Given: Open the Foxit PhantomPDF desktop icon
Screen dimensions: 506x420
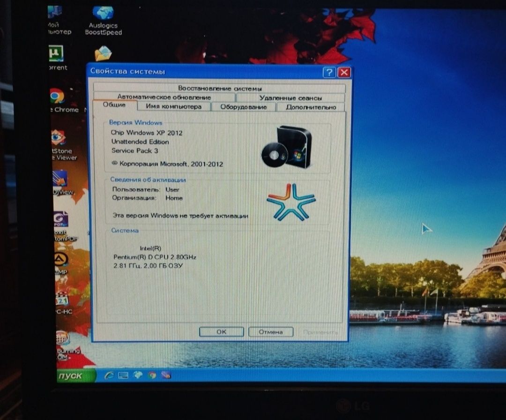Looking at the screenshot, I should pyautogui.click(x=65, y=226).
